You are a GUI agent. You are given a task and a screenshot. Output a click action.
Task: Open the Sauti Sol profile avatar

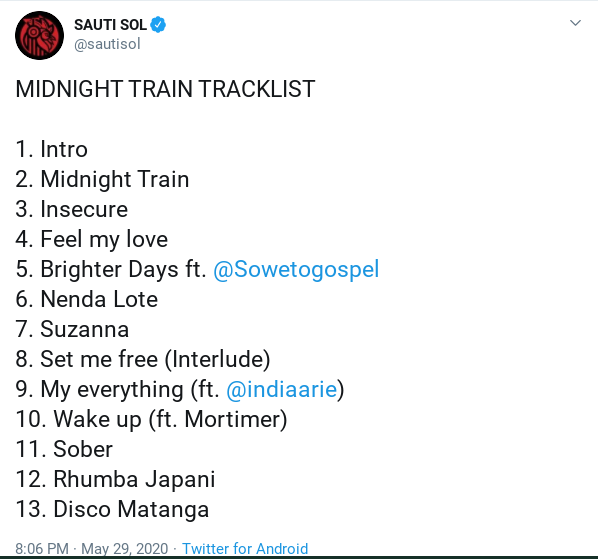39,35
